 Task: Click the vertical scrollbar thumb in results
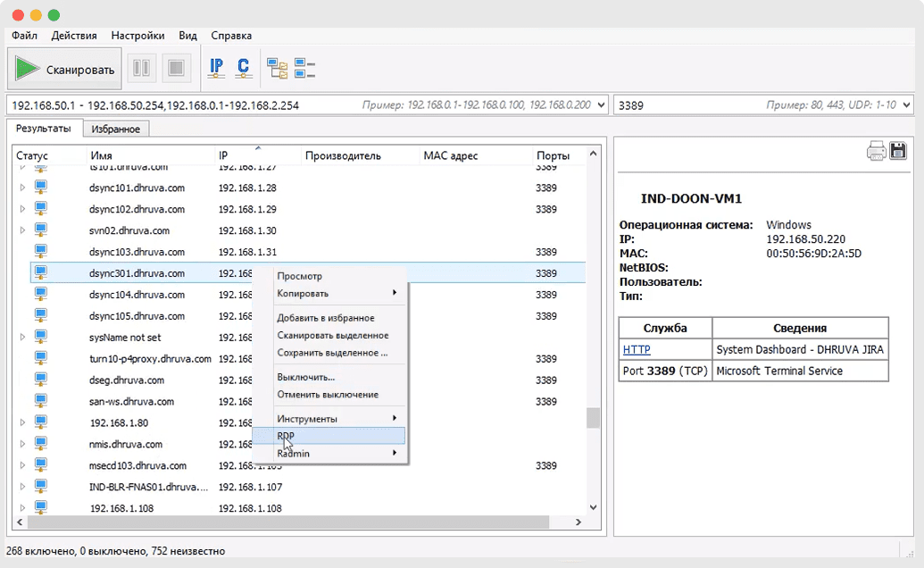point(591,418)
